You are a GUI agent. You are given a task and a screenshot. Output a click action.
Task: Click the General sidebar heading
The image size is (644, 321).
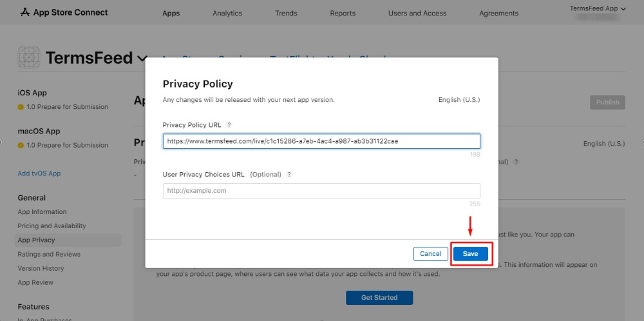[x=32, y=198]
